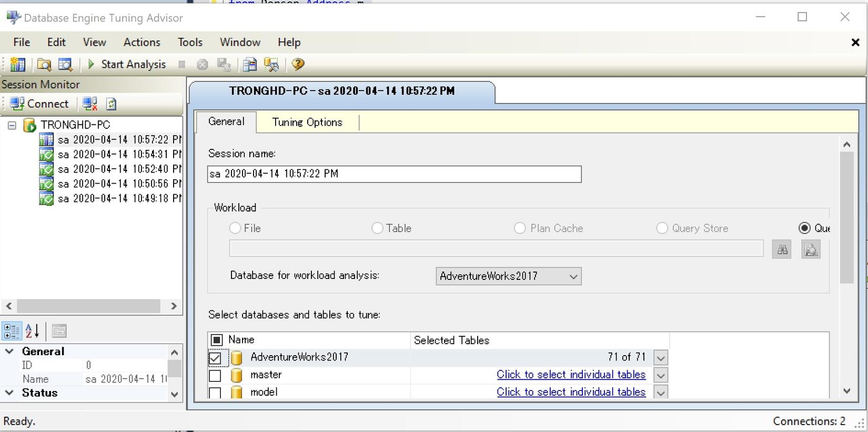868x432 pixels.
Task: Open master row selected tables dropdown arrow
Action: (661, 375)
